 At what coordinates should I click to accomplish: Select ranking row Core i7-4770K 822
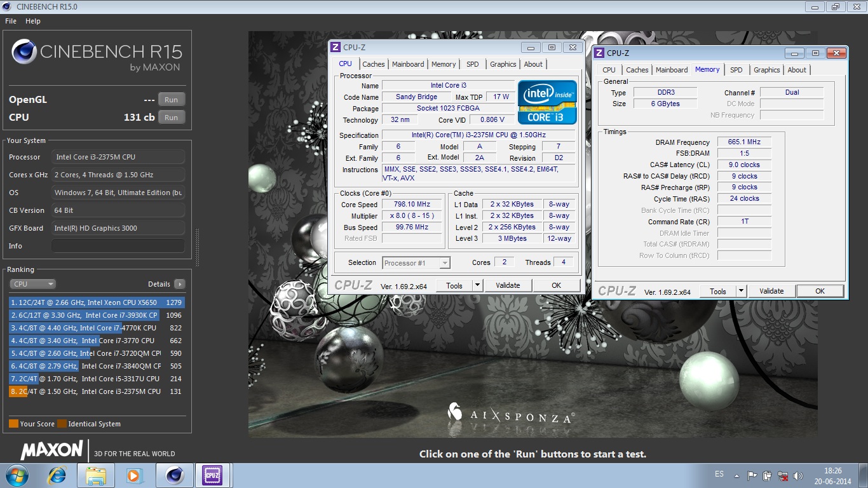(x=97, y=328)
